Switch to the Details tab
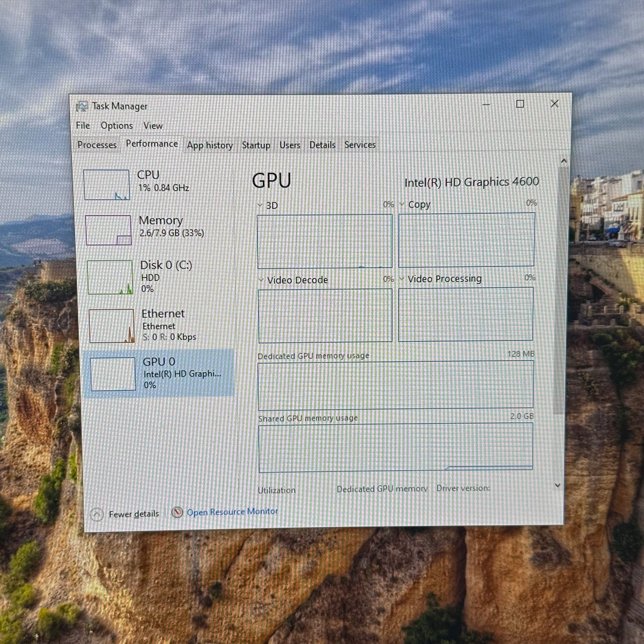 pyautogui.click(x=322, y=145)
